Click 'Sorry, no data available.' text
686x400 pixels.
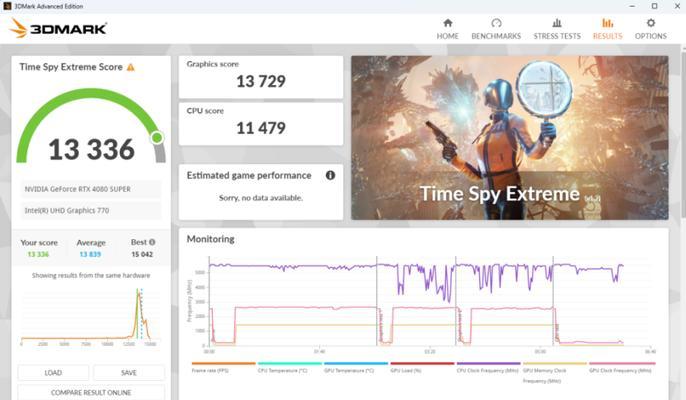[261, 198]
